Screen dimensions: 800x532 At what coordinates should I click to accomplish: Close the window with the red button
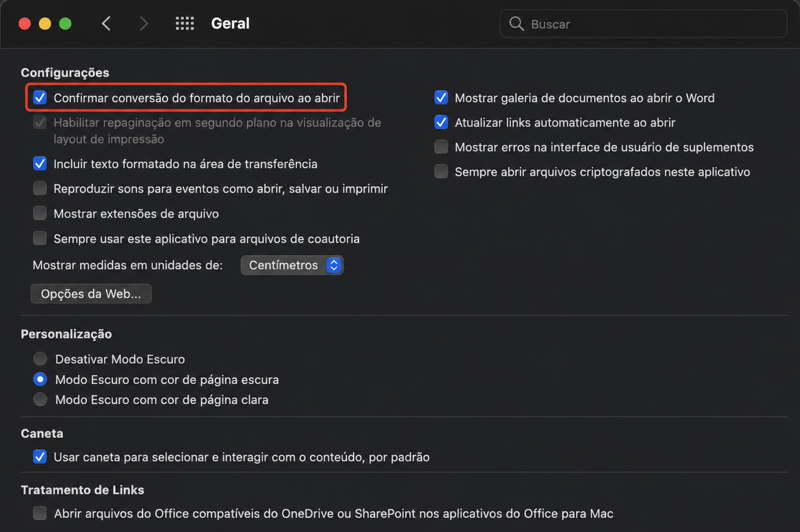(x=24, y=23)
